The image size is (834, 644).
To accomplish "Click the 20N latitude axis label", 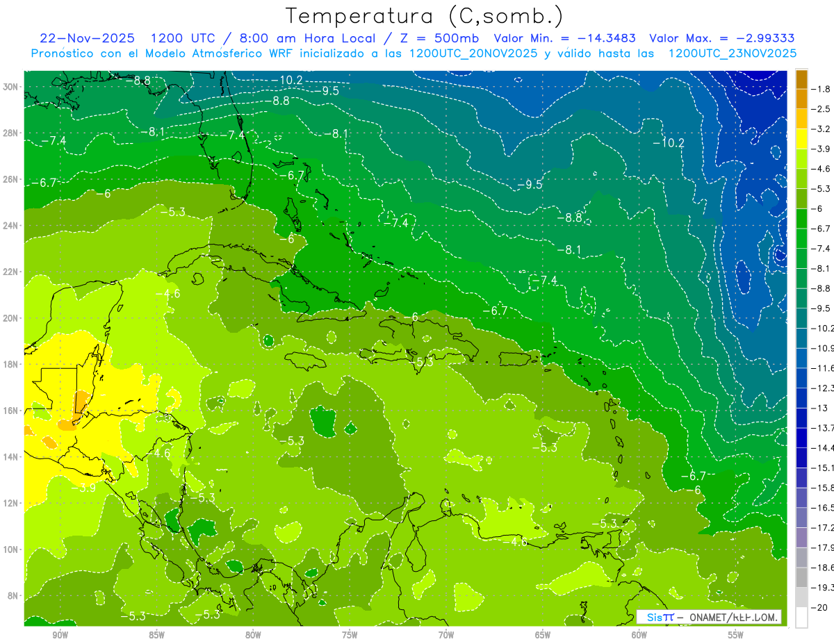I will [10, 318].
